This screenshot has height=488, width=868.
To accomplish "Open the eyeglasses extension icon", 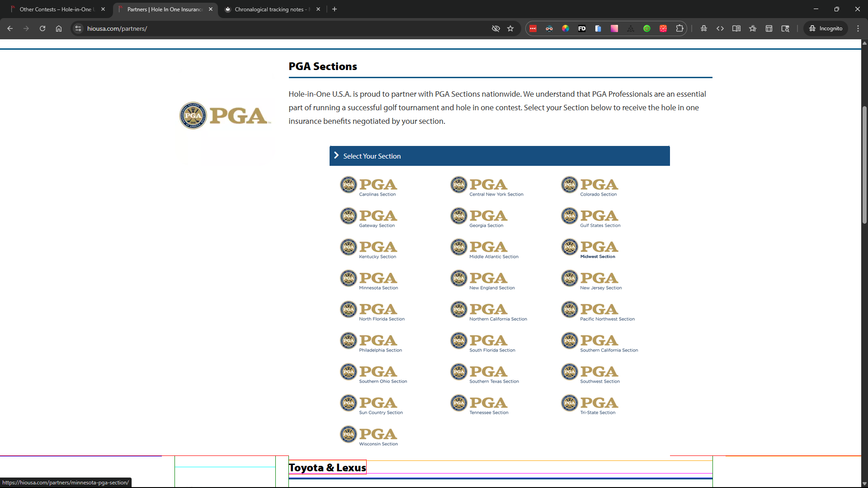I will coord(549,28).
